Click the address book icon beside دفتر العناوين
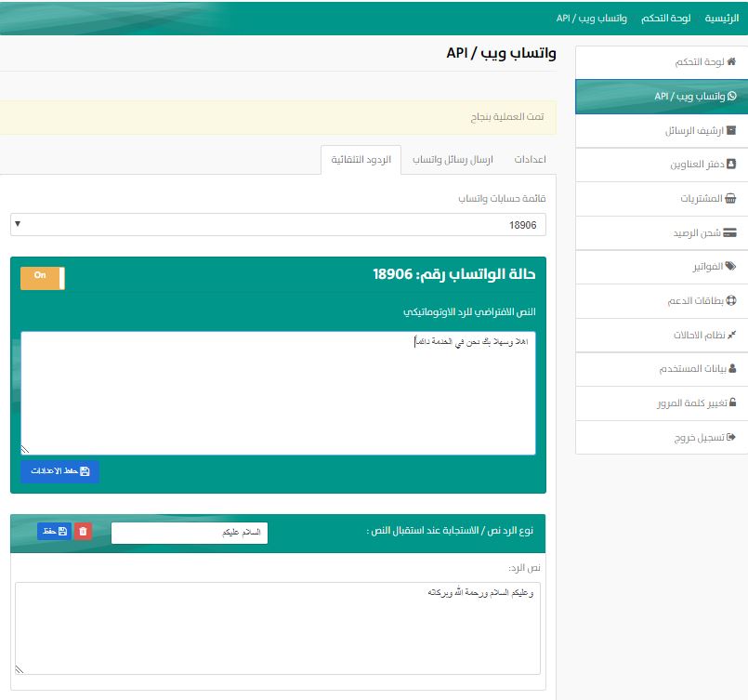Image resolution: width=748 pixels, height=700 pixels. click(731, 165)
